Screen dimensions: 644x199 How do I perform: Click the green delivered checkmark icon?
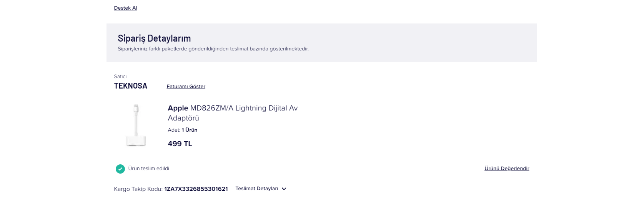(120, 169)
